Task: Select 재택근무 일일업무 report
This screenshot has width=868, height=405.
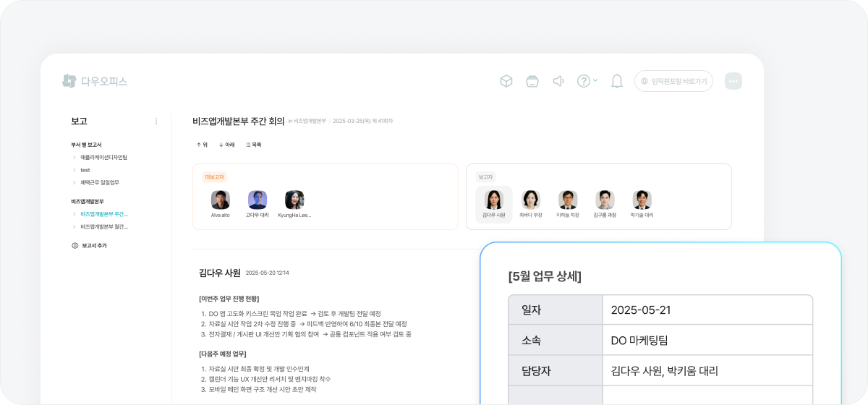Action: pyautogui.click(x=100, y=182)
